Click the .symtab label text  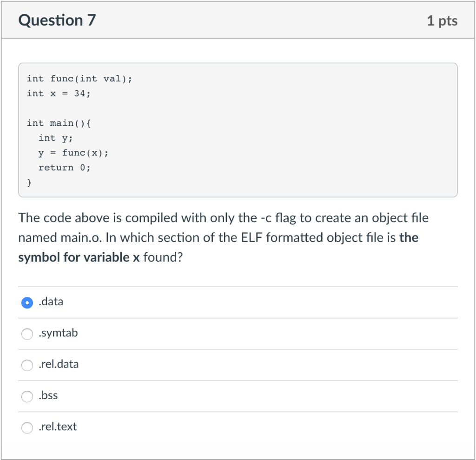[58, 333]
